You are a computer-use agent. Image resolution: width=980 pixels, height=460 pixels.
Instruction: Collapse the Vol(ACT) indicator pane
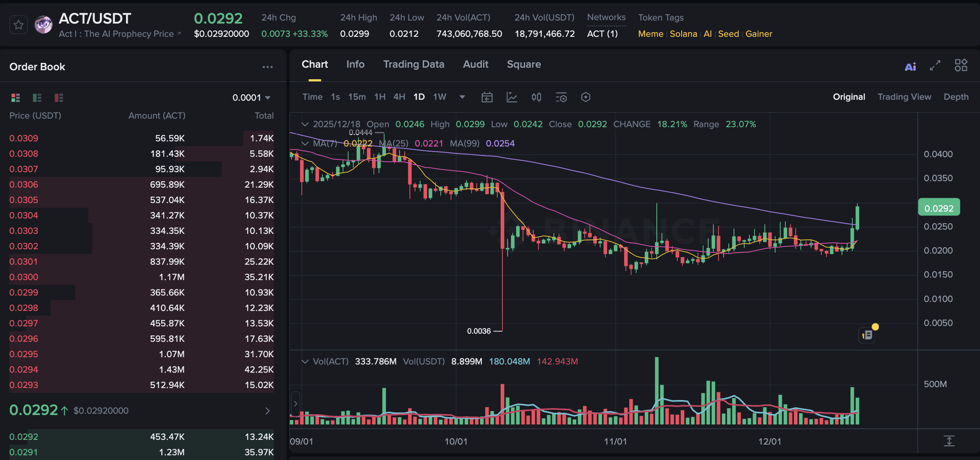(305, 361)
